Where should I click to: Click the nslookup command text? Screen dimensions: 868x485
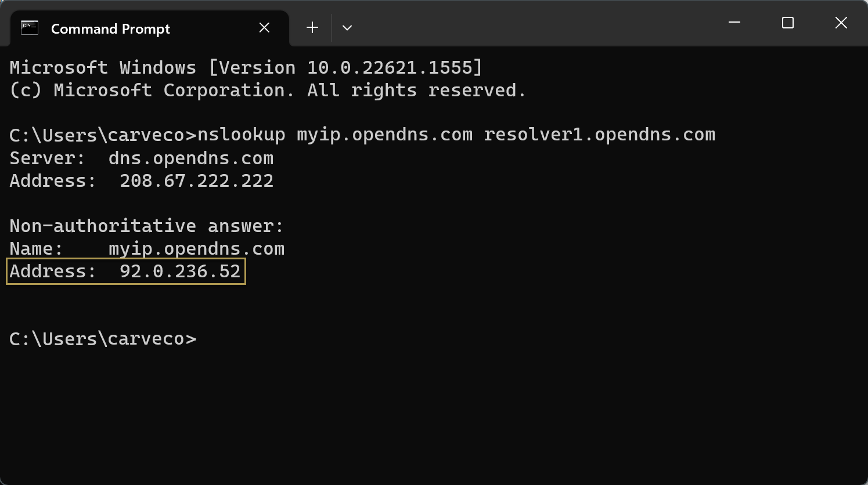click(x=242, y=135)
